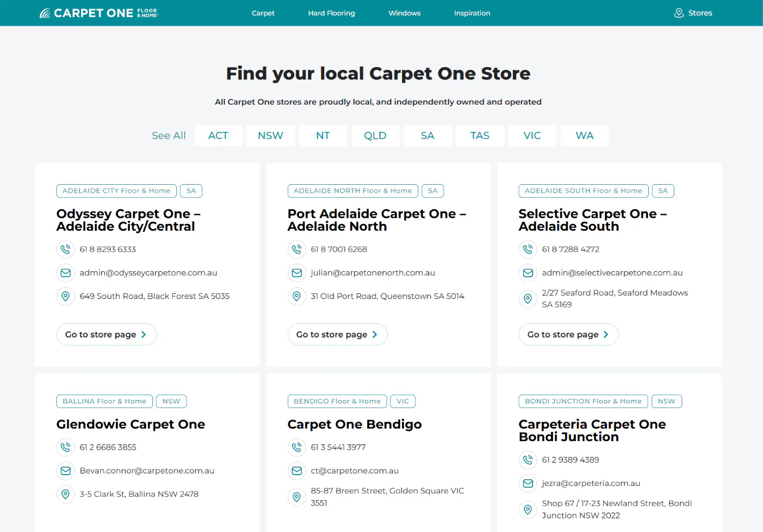Filter stores by WA
The image size is (763, 532).
[x=584, y=135]
